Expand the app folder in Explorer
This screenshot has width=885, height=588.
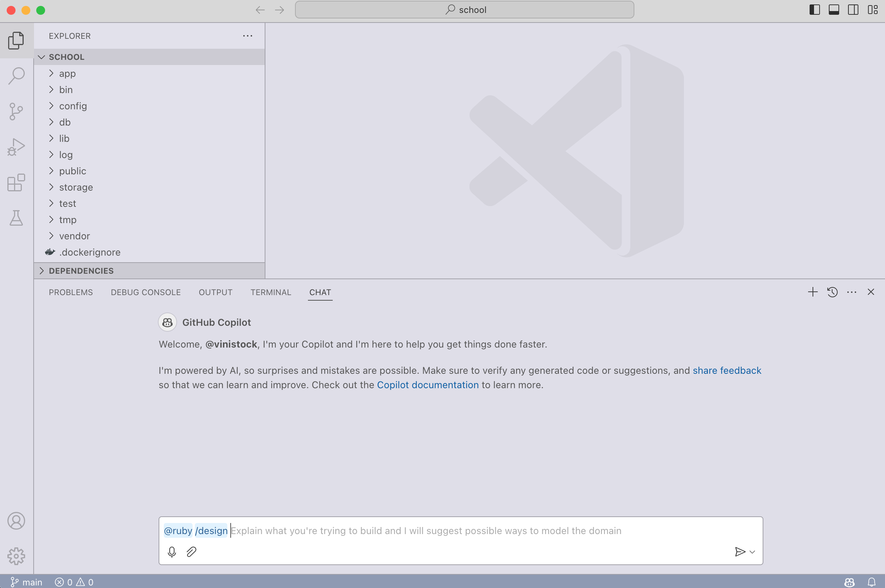point(67,73)
